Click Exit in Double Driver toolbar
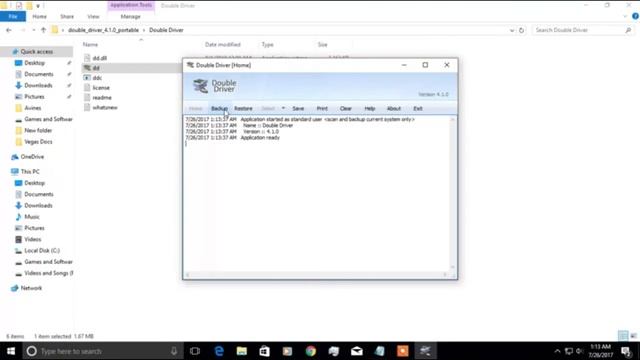 pyautogui.click(x=418, y=109)
